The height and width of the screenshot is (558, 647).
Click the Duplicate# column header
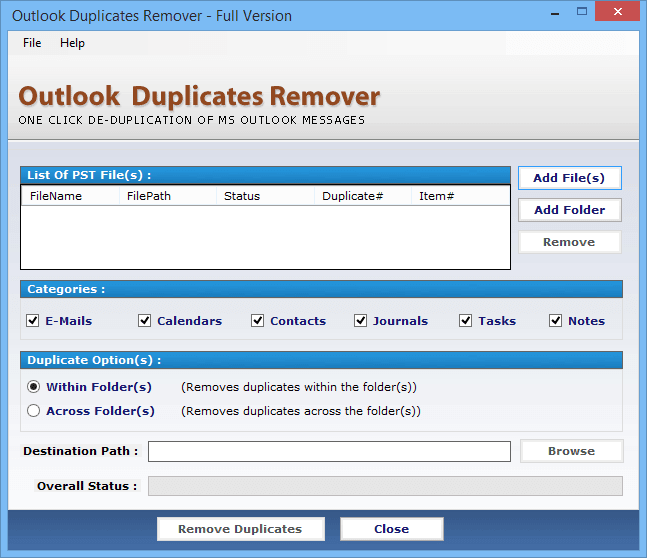point(363,196)
